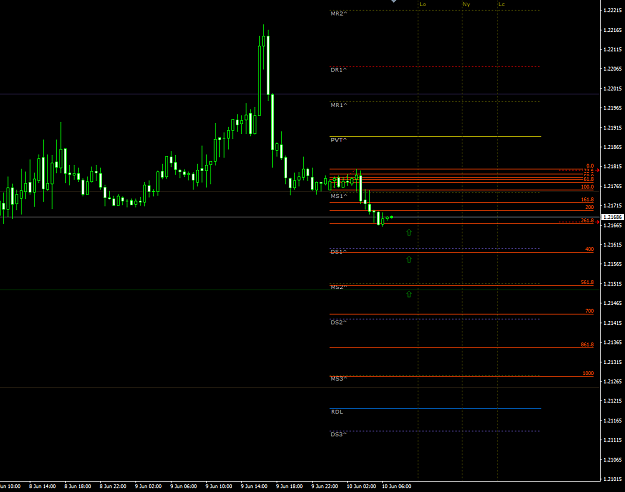Select the MR2^ pivot label
625x492 pixels.
point(338,14)
